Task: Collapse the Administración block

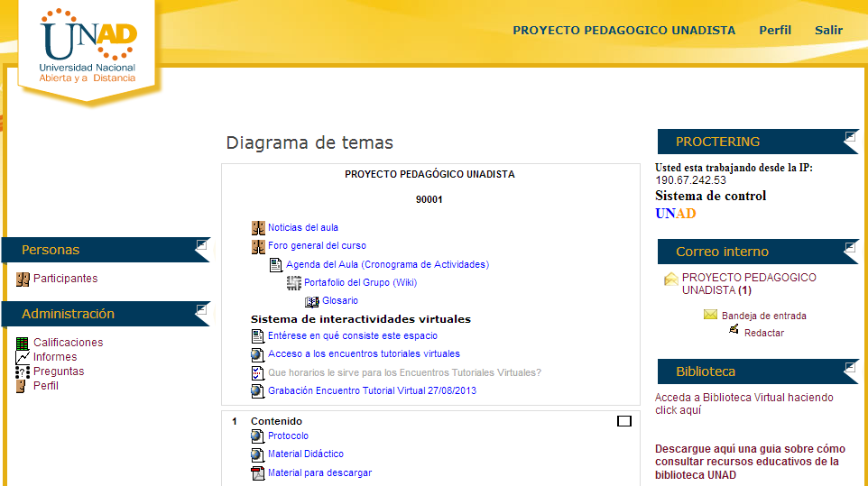Action: click(201, 308)
